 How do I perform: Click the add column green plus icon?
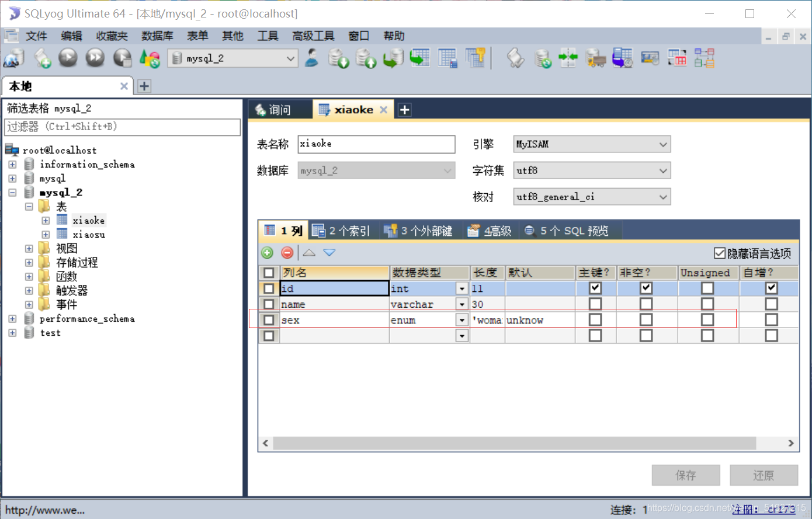pos(267,253)
